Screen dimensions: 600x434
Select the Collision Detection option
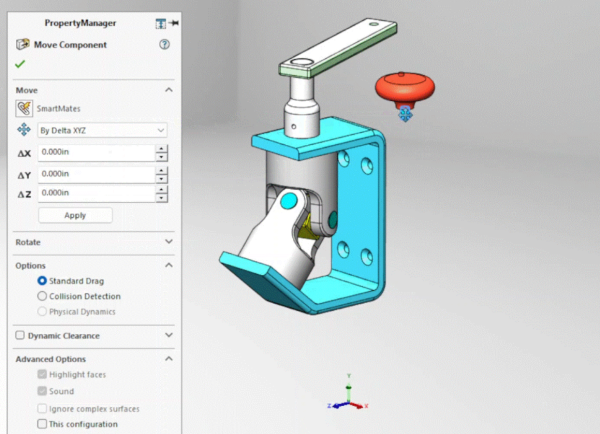click(42, 296)
